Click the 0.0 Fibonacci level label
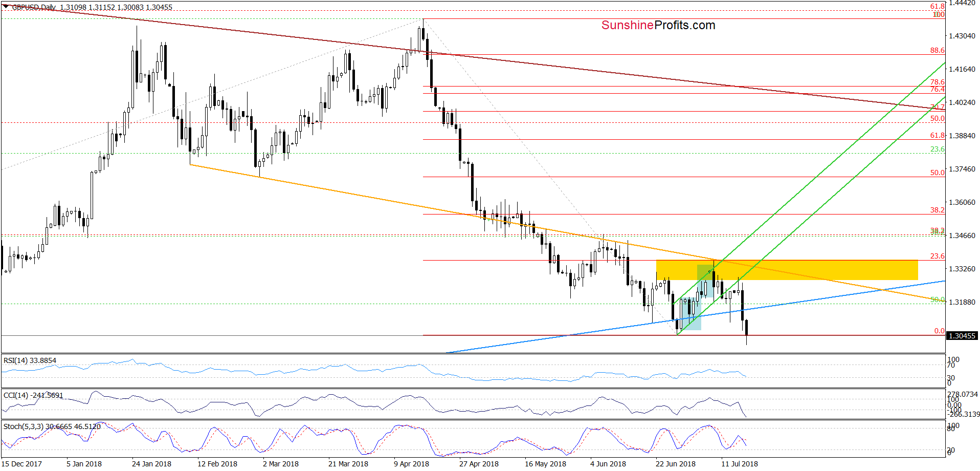This screenshot has width=980, height=471. coord(939,331)
